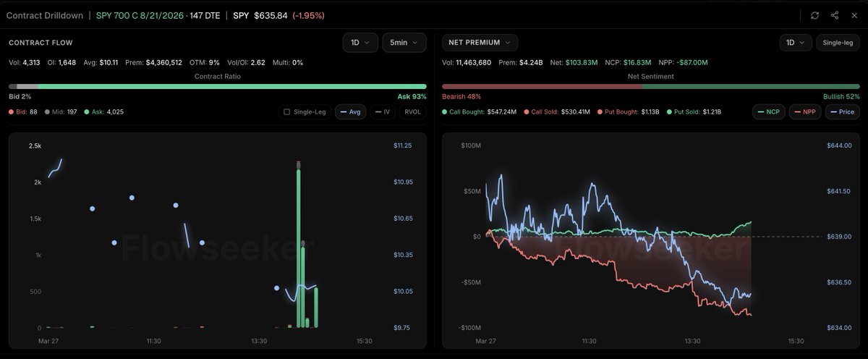The height and width of the screenshot is (359, 868).
Task: Refresh the Contract Drilldown data
Action: 815,15
